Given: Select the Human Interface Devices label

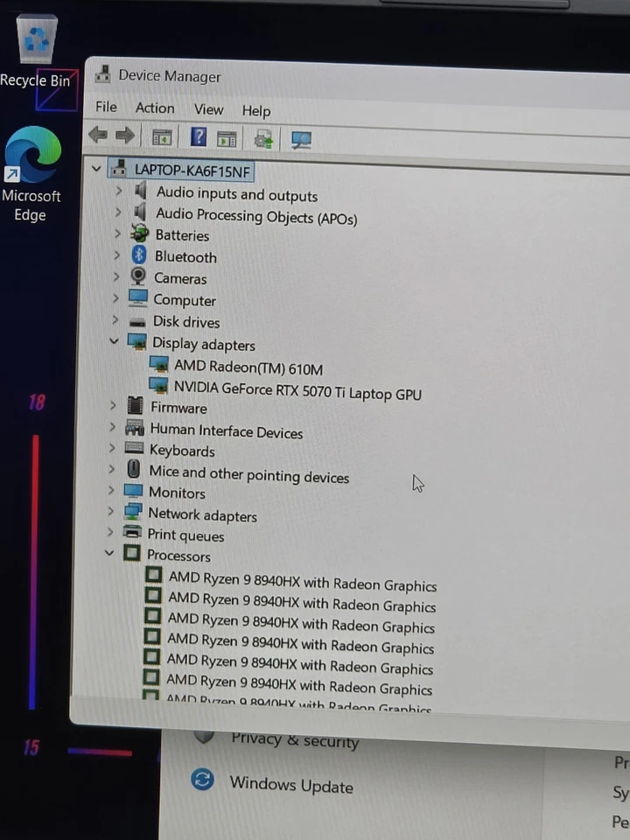Looking at the screenshot, I should pos(227,431).
